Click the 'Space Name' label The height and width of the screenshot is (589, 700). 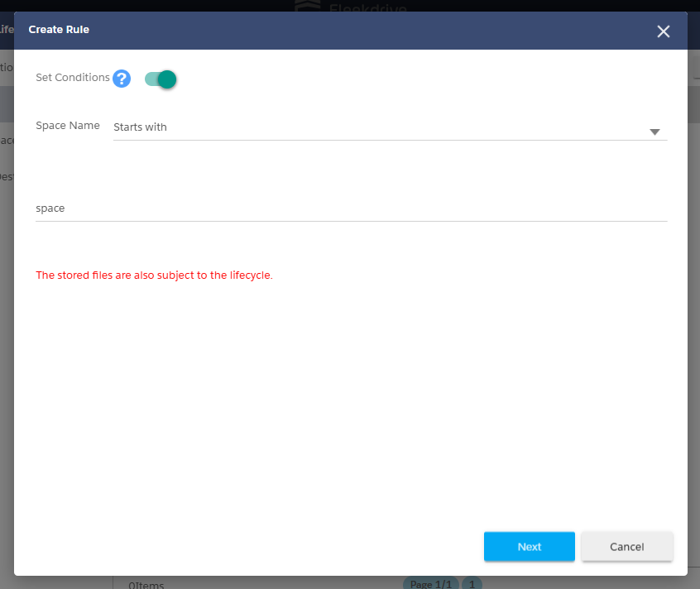point(68,126)
